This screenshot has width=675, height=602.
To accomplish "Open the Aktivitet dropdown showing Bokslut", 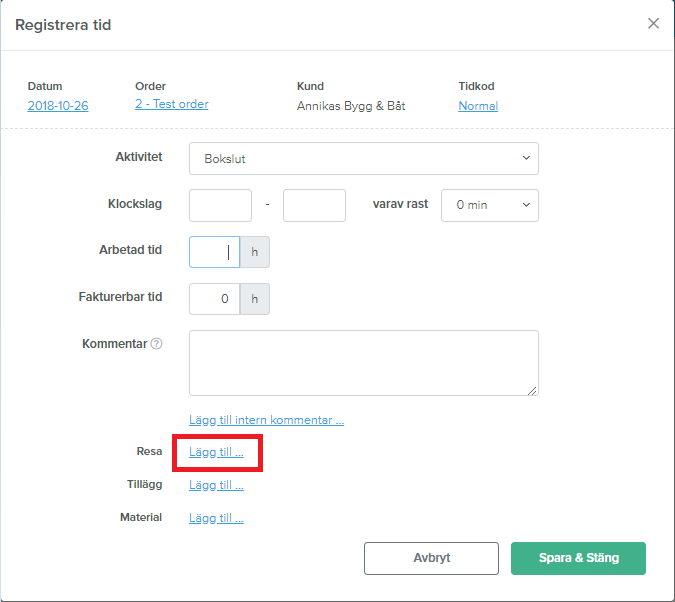I will 364,158.
